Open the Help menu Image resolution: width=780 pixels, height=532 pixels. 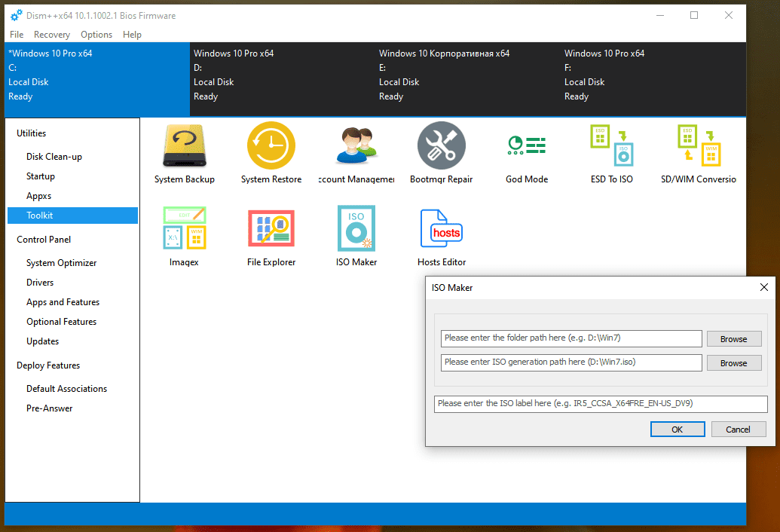click(x=133, y=35)
